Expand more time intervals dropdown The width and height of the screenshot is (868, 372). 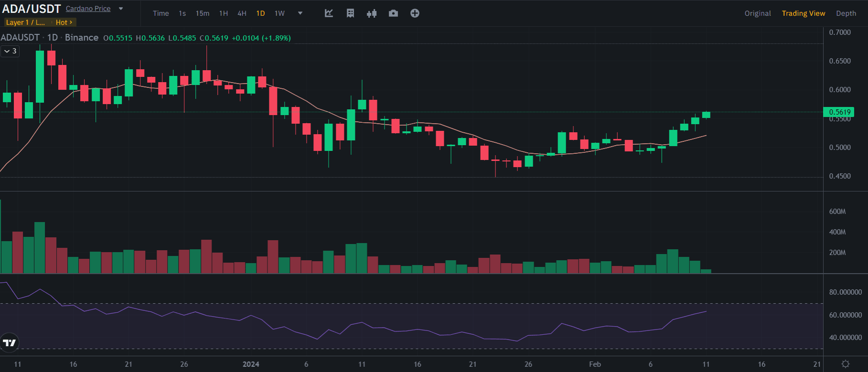click(300, 13)
